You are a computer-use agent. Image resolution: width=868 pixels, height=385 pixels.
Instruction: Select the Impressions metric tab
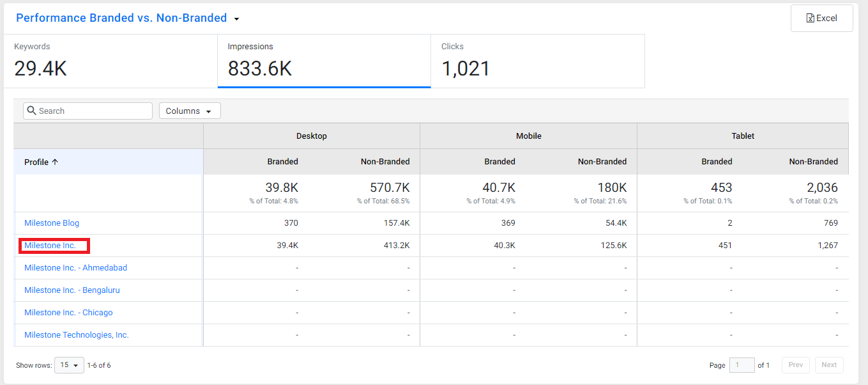tap(324, 61)
